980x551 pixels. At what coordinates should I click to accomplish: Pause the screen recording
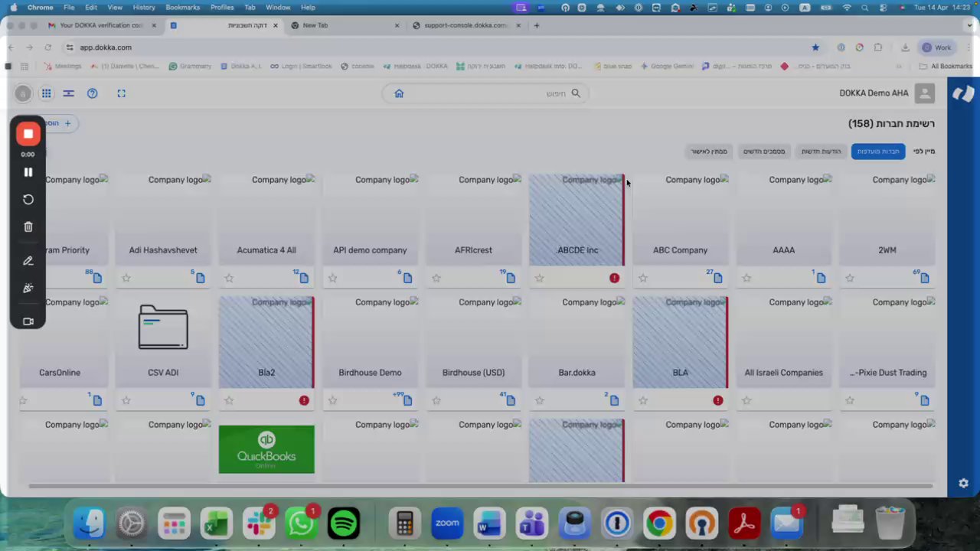point(28,172)
